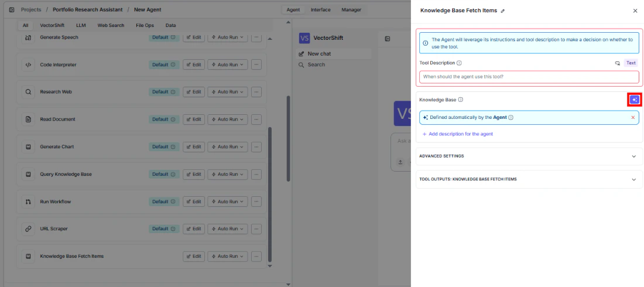Select the All tools filter tab
This screenshot has width=644, height=287.
point(25,26)
